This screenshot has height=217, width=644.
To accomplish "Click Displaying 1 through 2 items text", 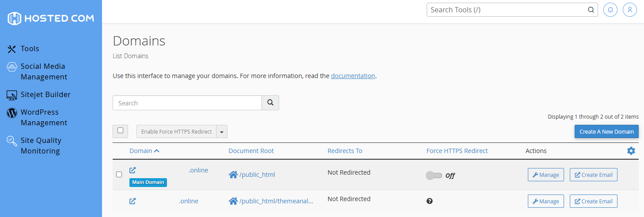I will pyautogui.click(x=593, y=117).
